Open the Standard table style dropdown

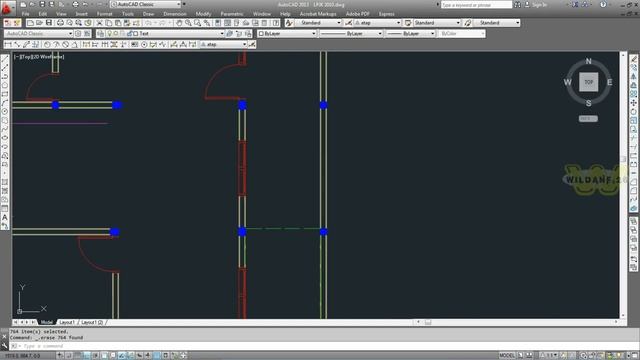437,23
